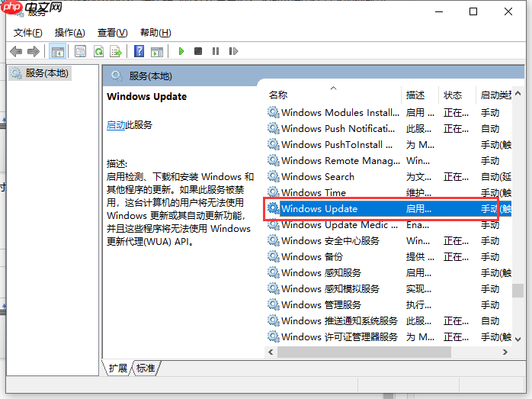
Task: Open the 文件(F) menu
Action: pyautogui.click(x=28, y=33)
